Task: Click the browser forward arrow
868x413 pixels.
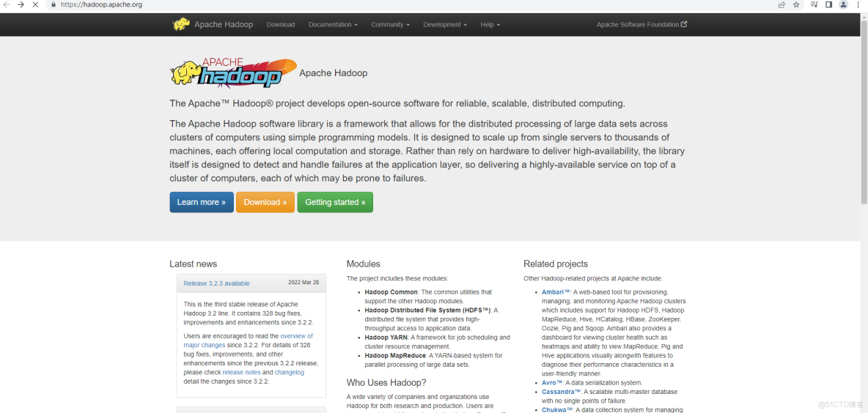Action: click(21, 4)
